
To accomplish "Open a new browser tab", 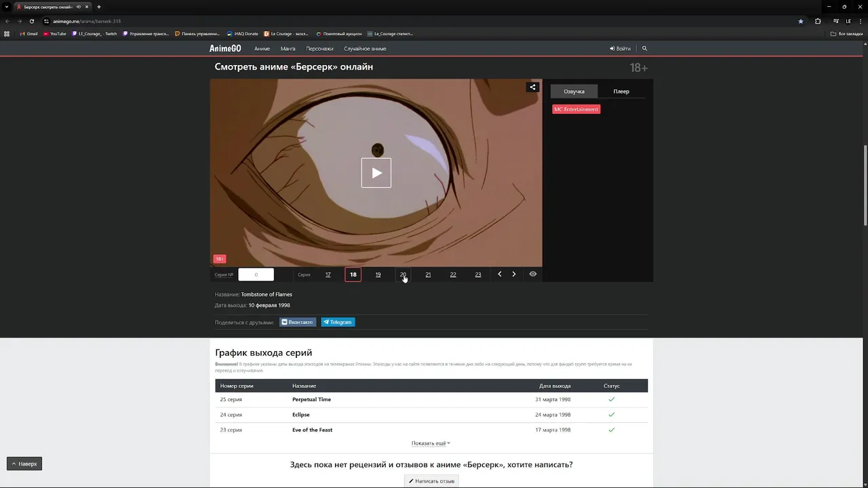I will (x=99, y=7).
